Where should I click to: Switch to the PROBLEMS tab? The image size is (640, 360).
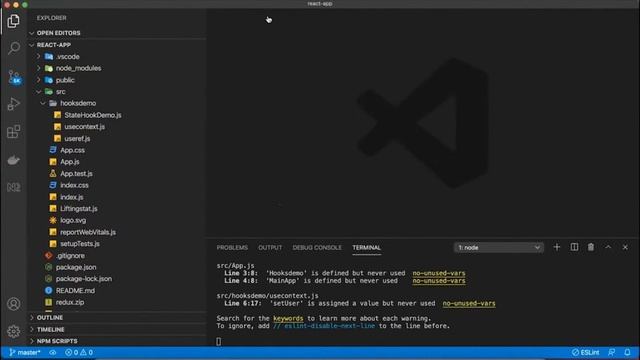[232, 248]
